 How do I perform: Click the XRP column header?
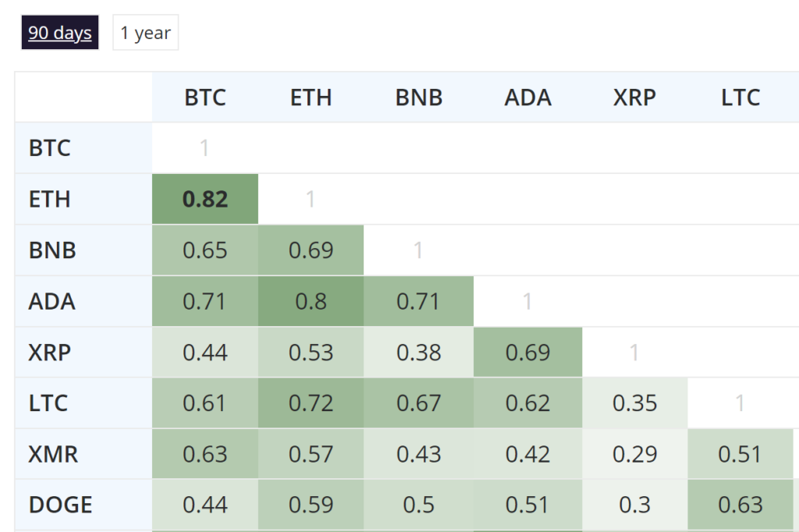click(635, 98)
